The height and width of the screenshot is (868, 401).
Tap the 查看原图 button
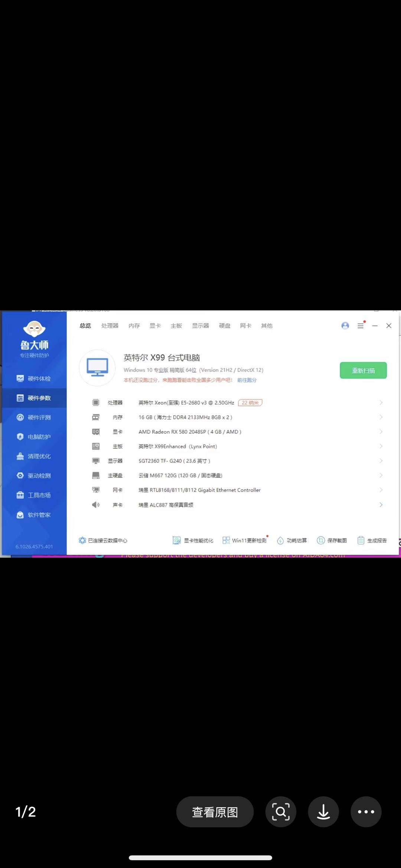click(215, 812)
